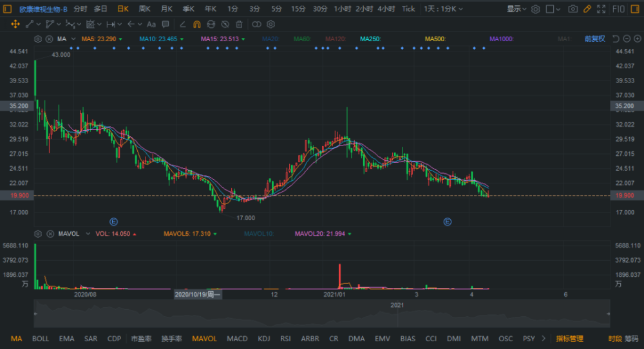Delete drawings with the trash icon
644x349 pixels.
point(239,24)
